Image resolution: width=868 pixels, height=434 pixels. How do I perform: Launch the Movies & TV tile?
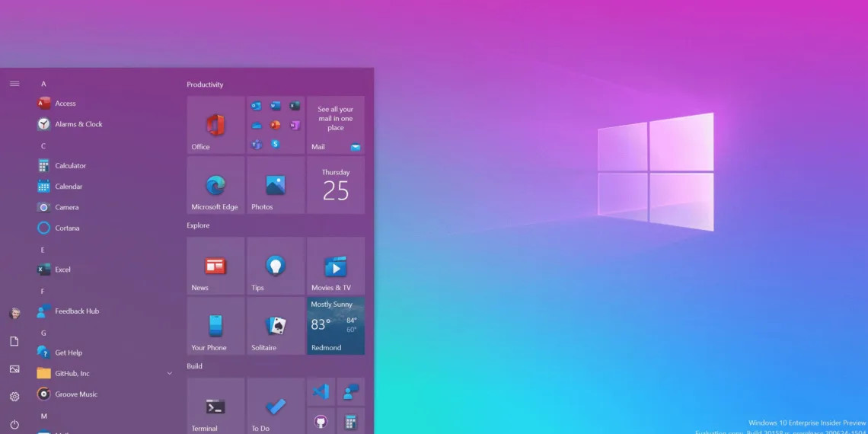coord(336,266)
